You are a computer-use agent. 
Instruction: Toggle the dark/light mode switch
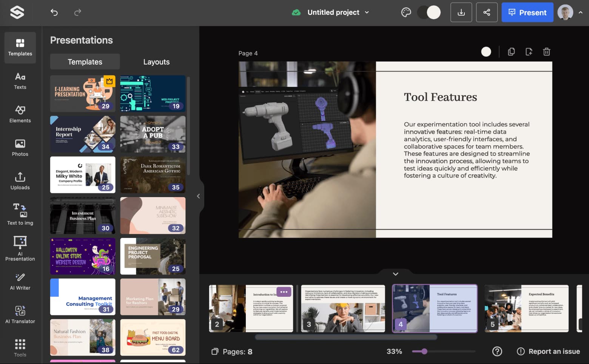[x=429, y=12]
